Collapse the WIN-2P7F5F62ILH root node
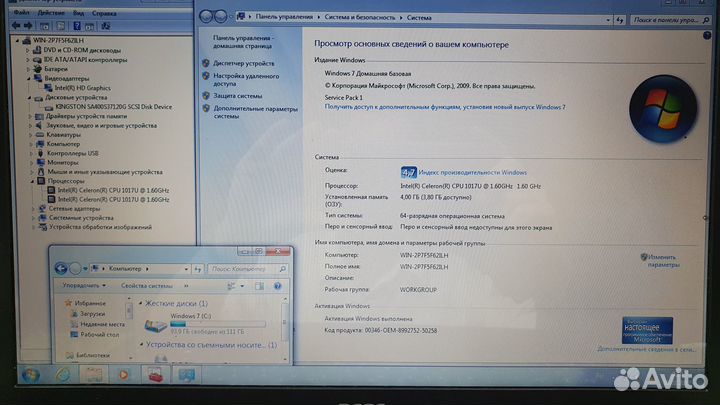 (17, 40)
